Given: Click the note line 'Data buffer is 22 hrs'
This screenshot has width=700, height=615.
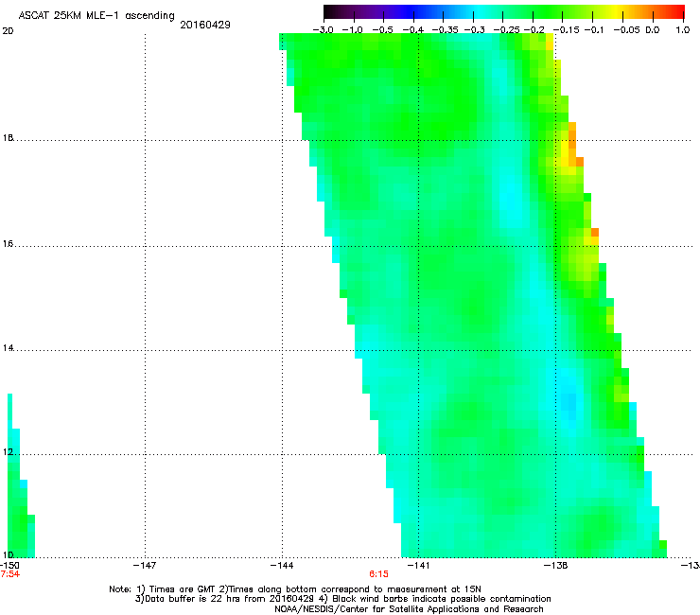Looking at the screenshot, I should pyautogui.click(x=342, y=599).
